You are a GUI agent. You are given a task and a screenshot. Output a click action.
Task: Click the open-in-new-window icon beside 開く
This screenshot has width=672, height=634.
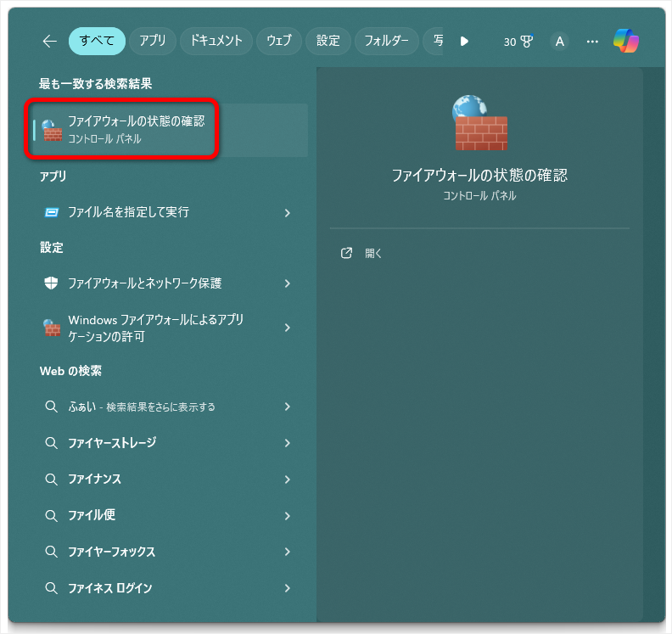(346, 253)
